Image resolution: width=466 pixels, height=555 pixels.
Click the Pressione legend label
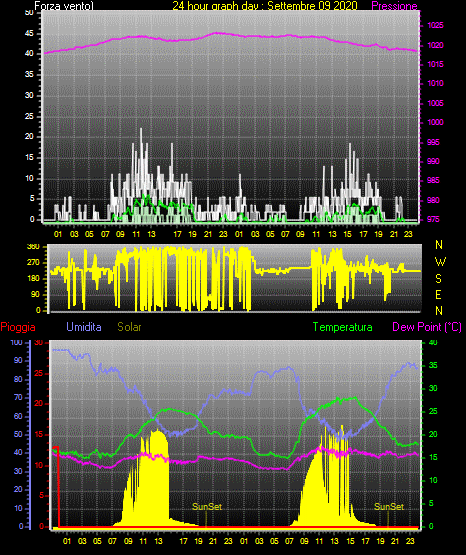[394, 6]
